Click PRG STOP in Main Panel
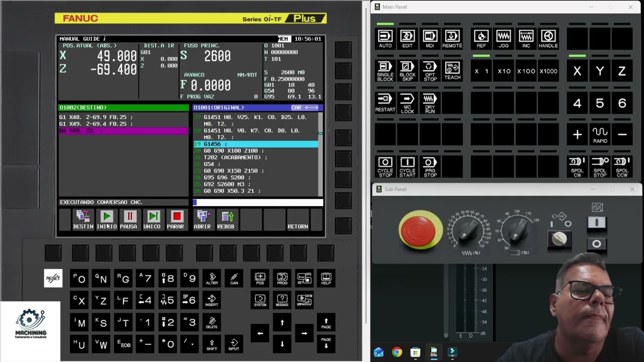The image size is (644, 362). click(x=430, y=167)
